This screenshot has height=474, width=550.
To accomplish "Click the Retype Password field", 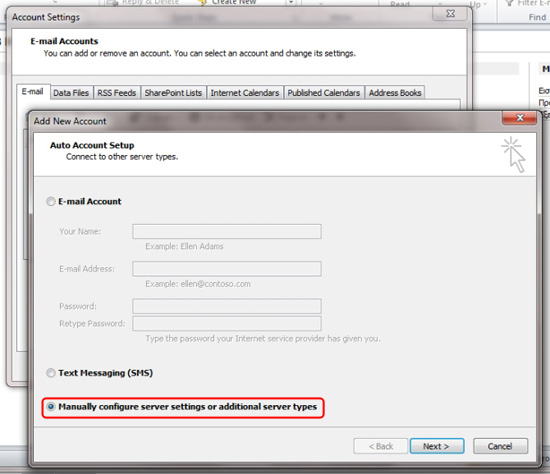I will pyautogui.click(x=227, y=323).
